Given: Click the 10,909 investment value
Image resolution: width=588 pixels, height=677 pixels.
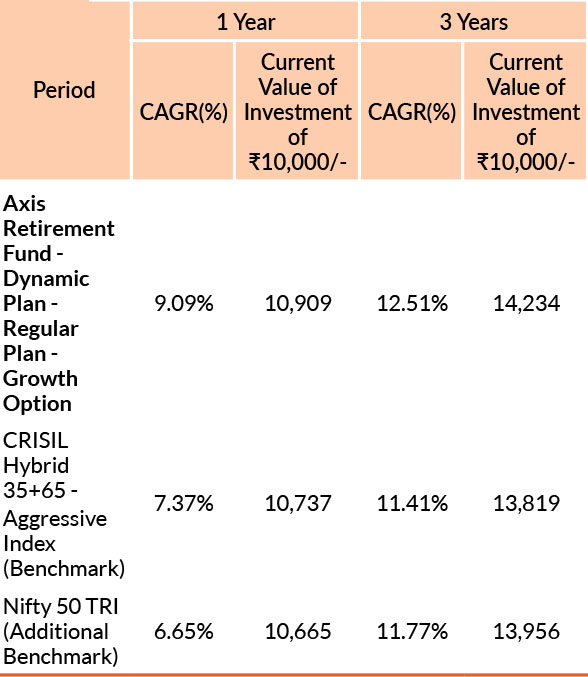Looking at the screenshot, I should (298, 304).
